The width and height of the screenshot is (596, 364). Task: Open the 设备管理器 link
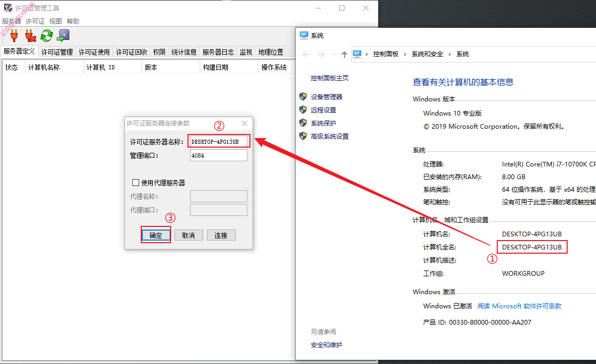tap(327, 97)
